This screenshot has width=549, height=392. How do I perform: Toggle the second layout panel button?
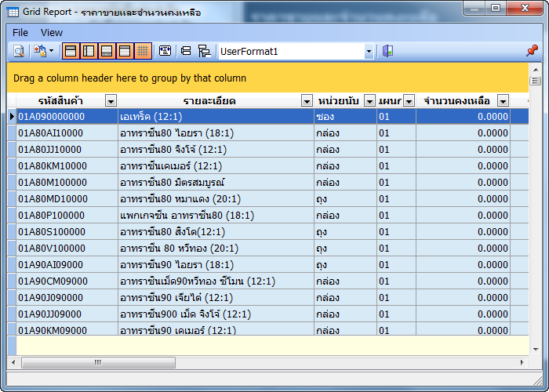coord(89,52)
